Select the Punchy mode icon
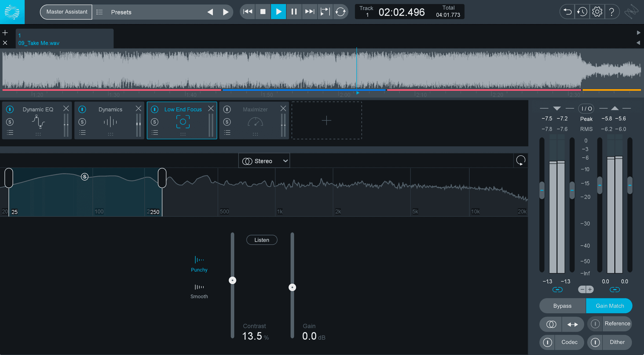 pyautogui.click(x=199, y=260)
